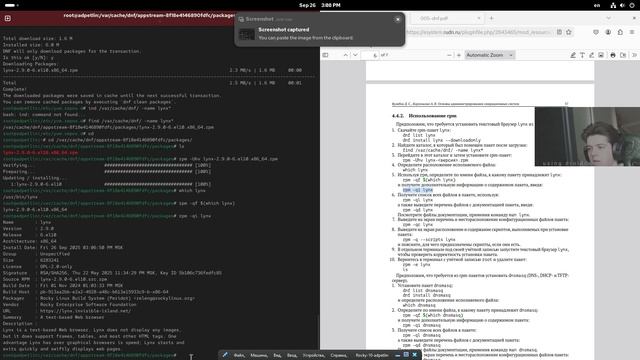Screen dimensions: 640x360
Task: Open the network status icon in the system tray
Action: tap(613, 5)
